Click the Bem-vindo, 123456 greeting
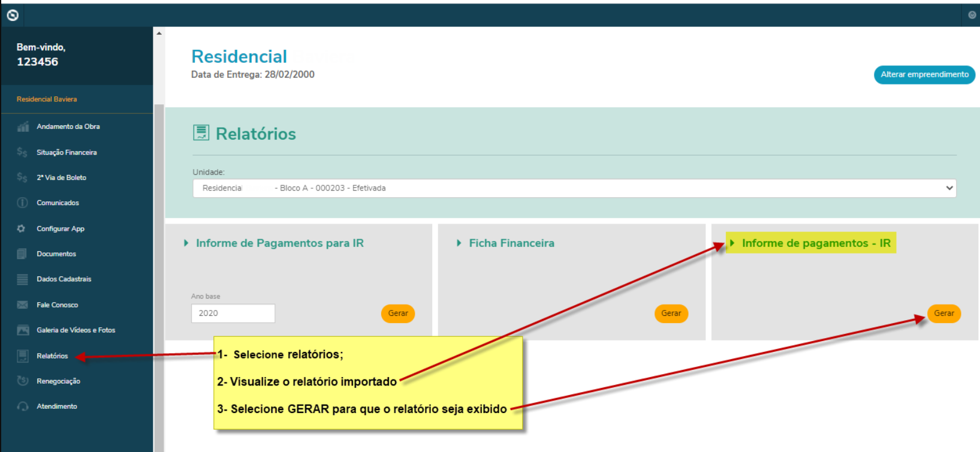 [x=41, y=55]
